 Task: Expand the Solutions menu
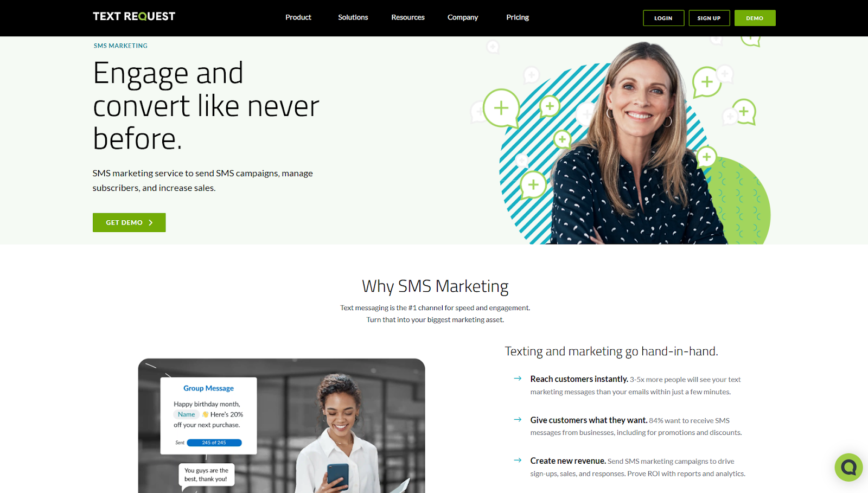tap(353, 17)
